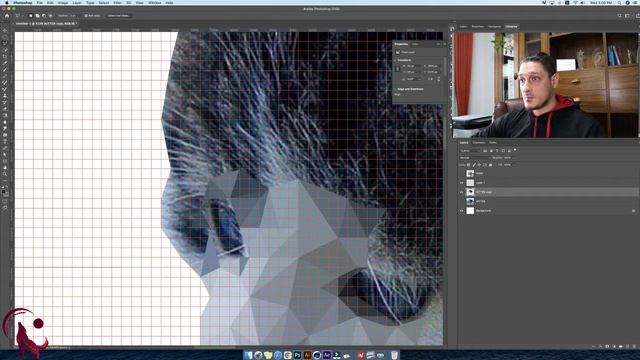The width and height of the screenshot is (640, 360).
Task: Show the hidden topmost layer
Action: pos(462,173)
